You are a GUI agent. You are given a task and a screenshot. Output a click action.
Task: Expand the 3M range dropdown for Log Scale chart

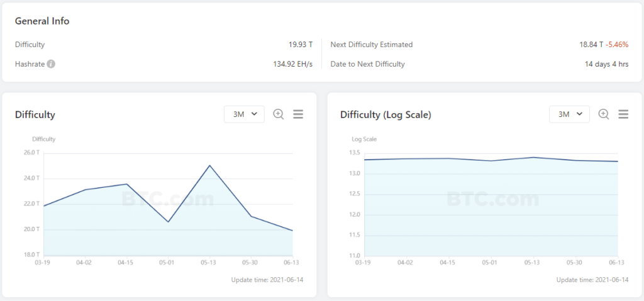point(569,114)
